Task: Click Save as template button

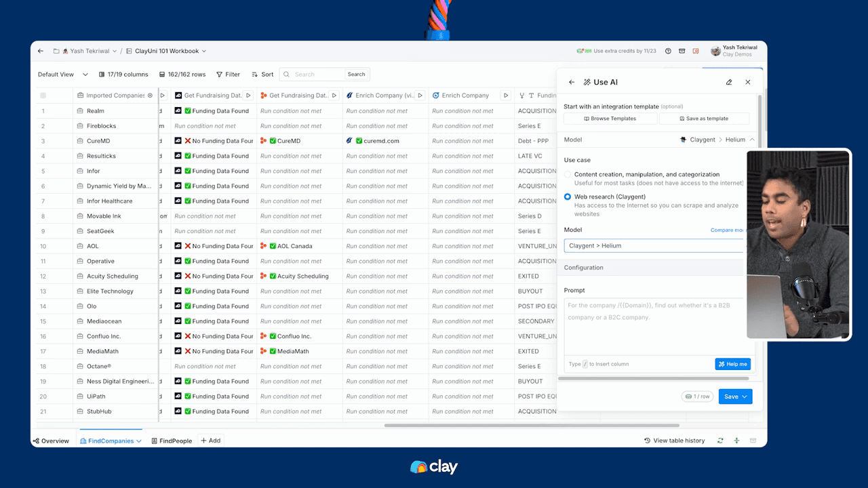Action: (704, 119)
